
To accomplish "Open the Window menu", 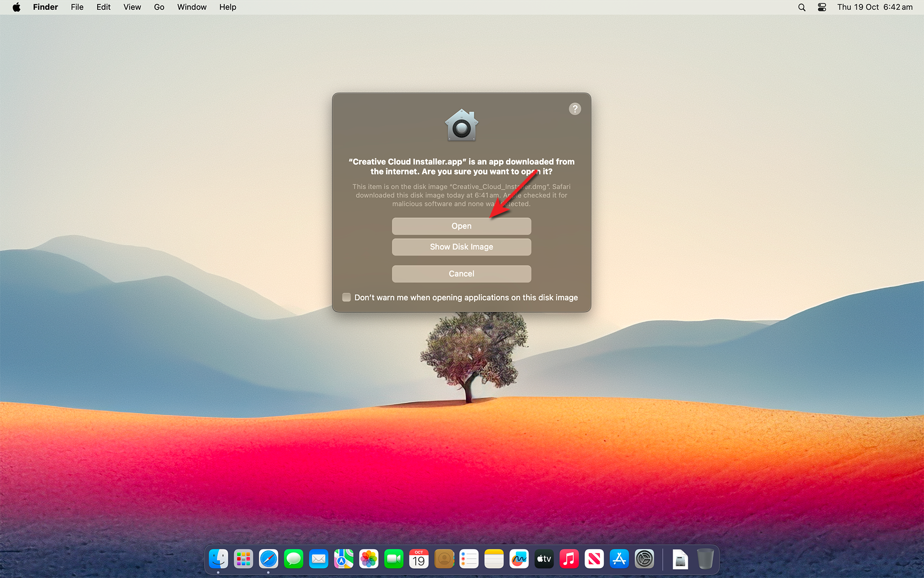I will click(x=192, y=7).
